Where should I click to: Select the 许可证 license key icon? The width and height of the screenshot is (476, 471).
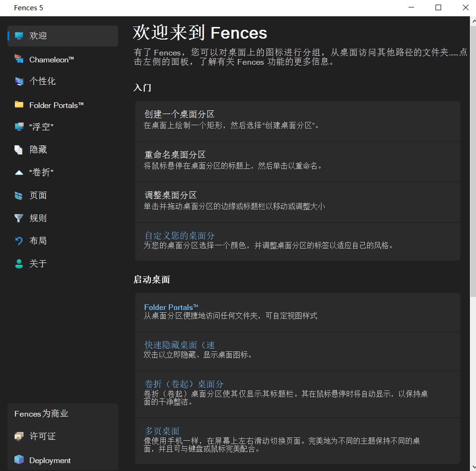[19, 436]
